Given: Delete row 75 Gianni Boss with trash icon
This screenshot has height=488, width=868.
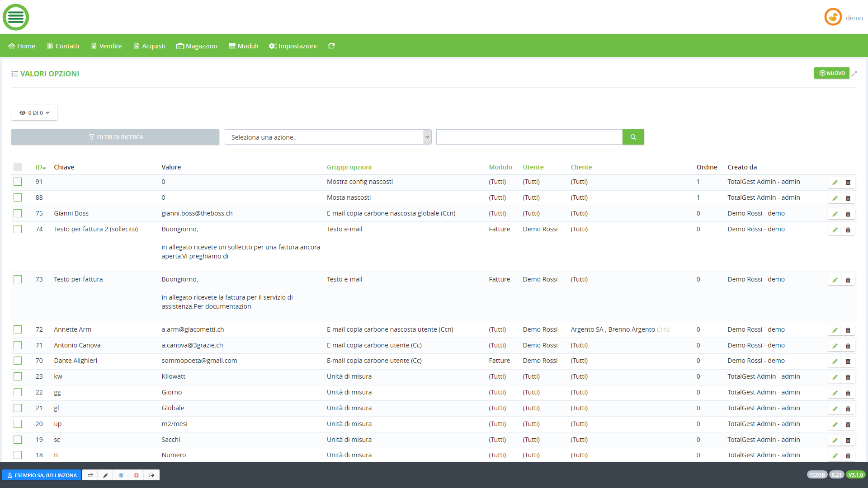Looking at the screenshot, I should tap(848, 214).
